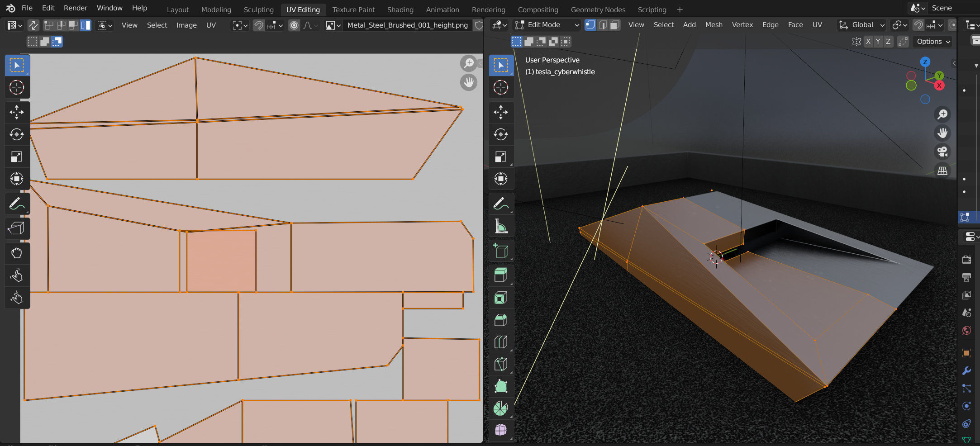Image resolution: width=980 pixels, height=446 pixels.
Task: Select the Cursor tool in UV editor
Action: pyautogui.click(x=17, y=87)
